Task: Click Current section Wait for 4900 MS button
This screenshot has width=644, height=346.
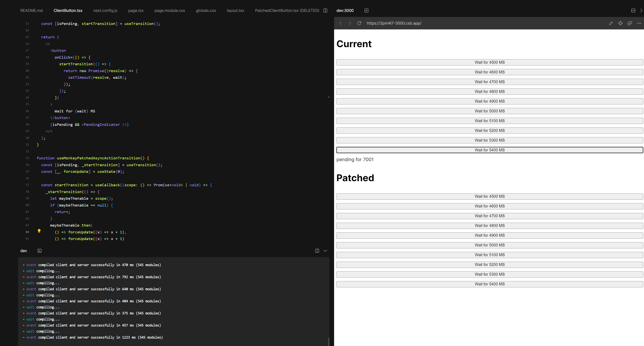Action: pos(489,101)
